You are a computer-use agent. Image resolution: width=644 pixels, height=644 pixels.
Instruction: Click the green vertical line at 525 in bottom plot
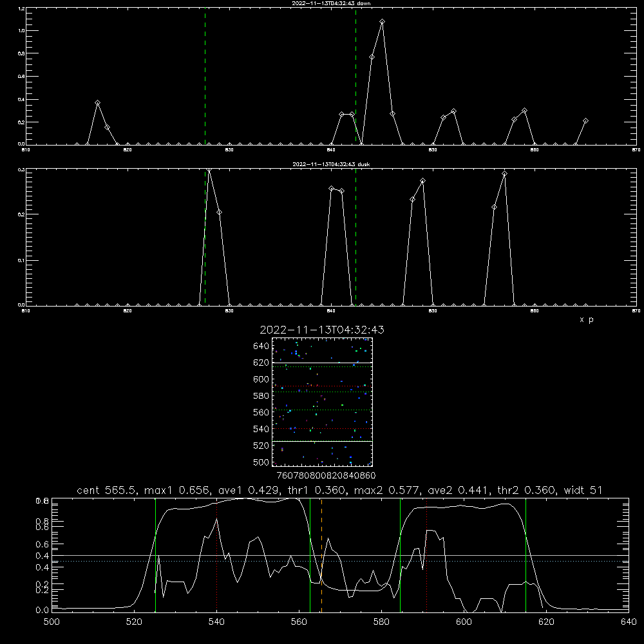pos(155,555)
